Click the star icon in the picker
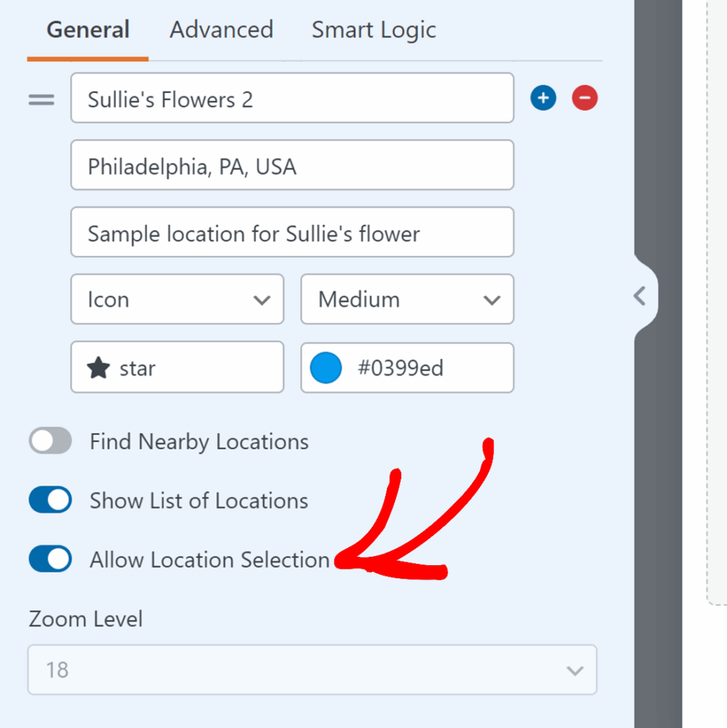The width and height of the screenshot is (727, 728). 98,368
